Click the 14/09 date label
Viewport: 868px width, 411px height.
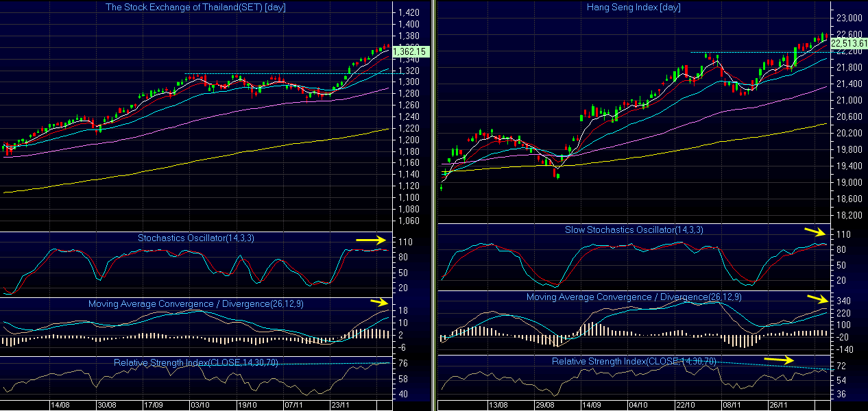click(x=591, y=406)
